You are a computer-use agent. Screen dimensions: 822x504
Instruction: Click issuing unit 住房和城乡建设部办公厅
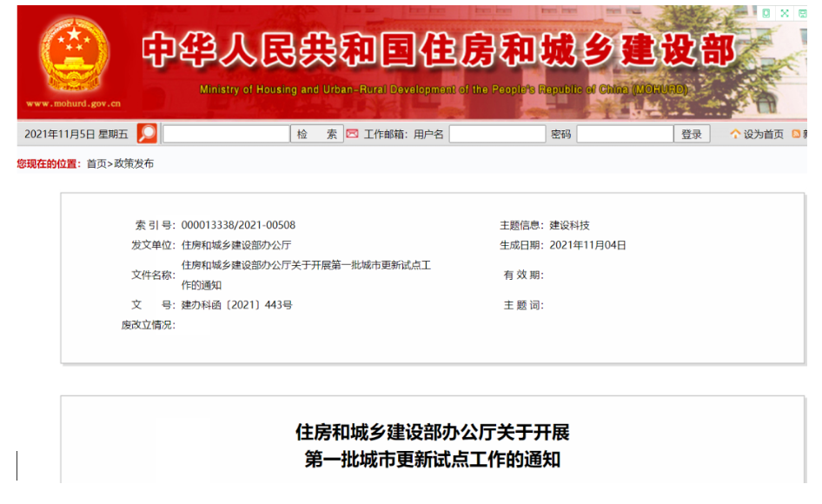click(235, 245)
